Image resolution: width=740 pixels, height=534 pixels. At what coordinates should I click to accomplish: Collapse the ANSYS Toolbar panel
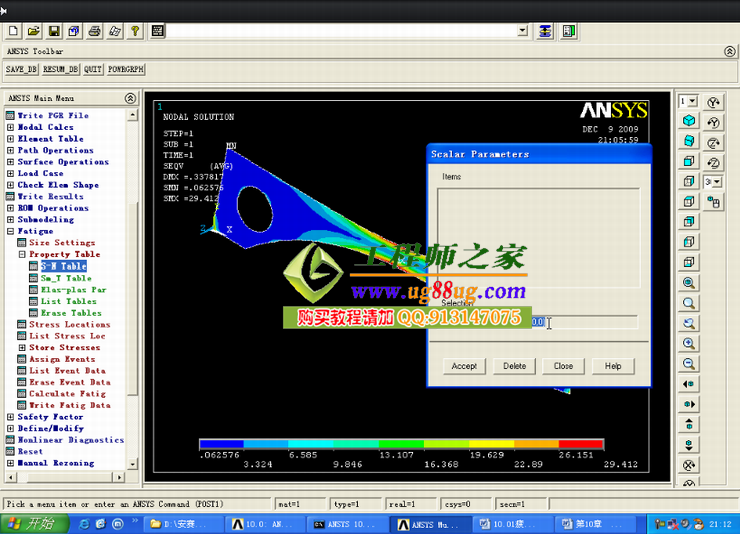(x=730, y=51)
